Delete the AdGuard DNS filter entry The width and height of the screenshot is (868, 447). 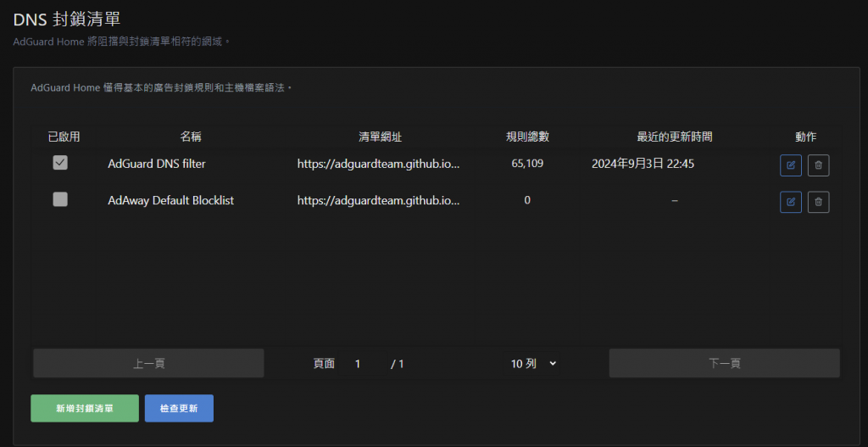point(818,165)
